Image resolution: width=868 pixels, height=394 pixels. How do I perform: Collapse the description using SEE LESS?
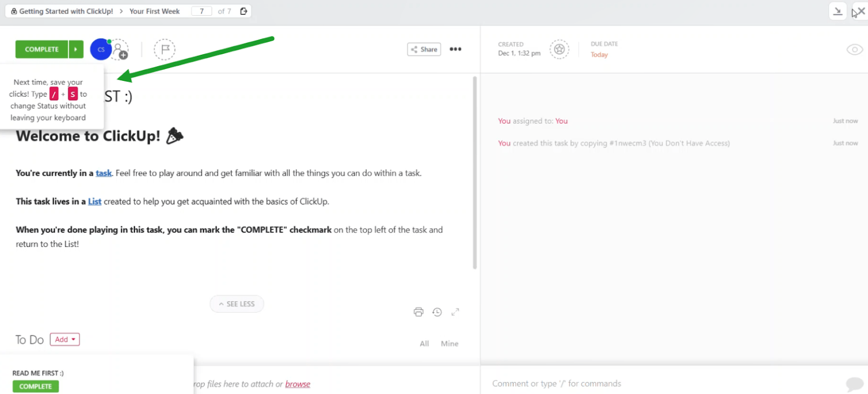point(237,304)
